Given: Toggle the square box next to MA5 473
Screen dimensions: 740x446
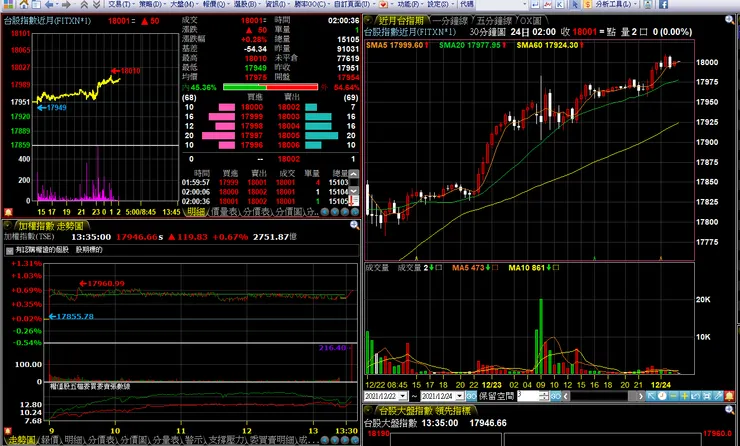Looking at the screenshot, I should point(495,268).
